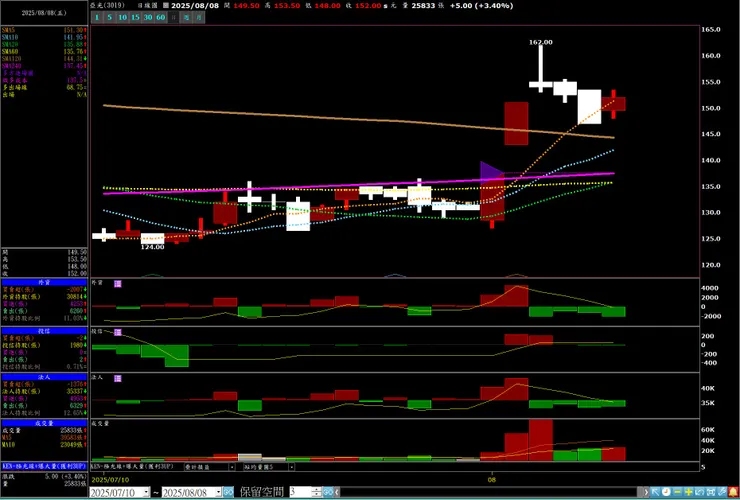
Task: Click the tallest red volume bar
Action: pos(541,440)
